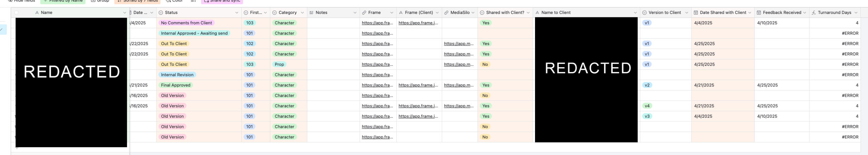Click the long-text icon beside Notes header
This screenshot has height=155, width=868.
312,13
